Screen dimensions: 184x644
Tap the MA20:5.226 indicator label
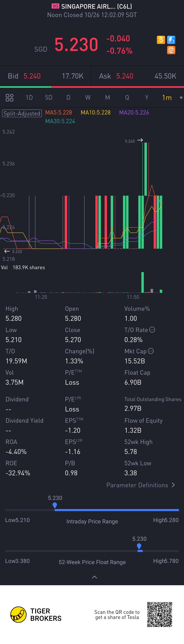pyautogui.click(x=134, y=112)
